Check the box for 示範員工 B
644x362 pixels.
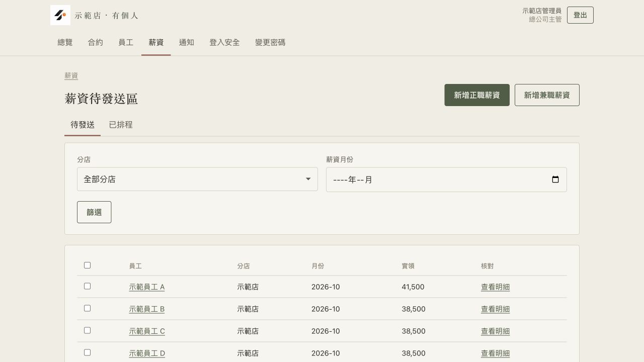click(87, 308)
